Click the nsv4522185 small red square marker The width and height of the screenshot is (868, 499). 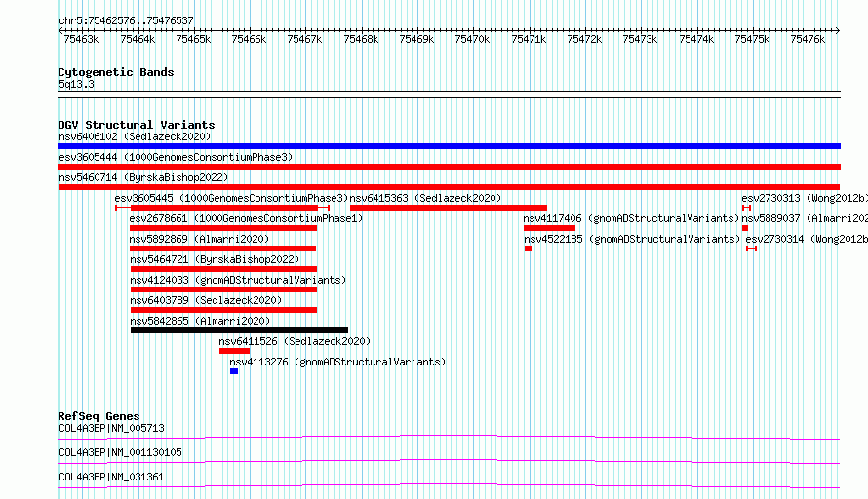[x=528, y=249]
